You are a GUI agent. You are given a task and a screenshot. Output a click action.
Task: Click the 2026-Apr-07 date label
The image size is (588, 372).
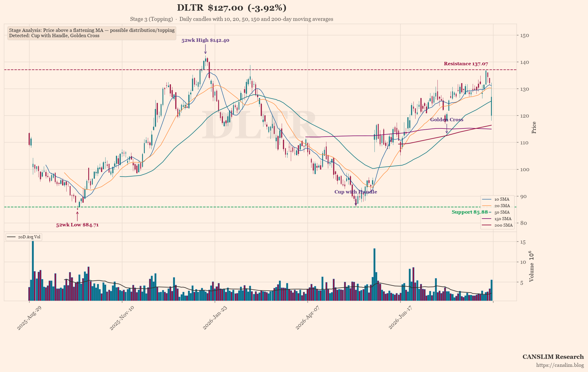[308, 318]
